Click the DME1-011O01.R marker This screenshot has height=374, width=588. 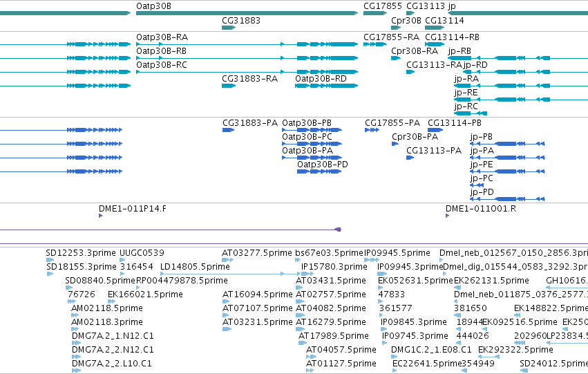(447, 216)
